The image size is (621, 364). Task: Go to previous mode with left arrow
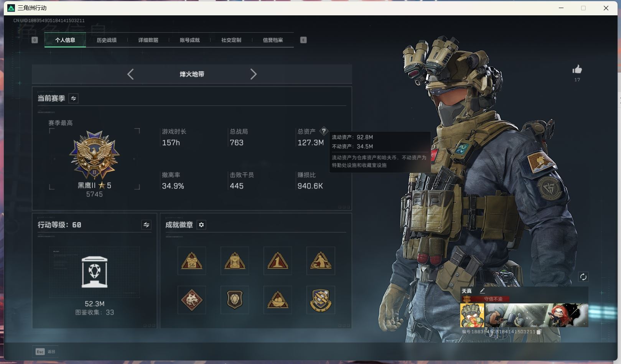130,74
